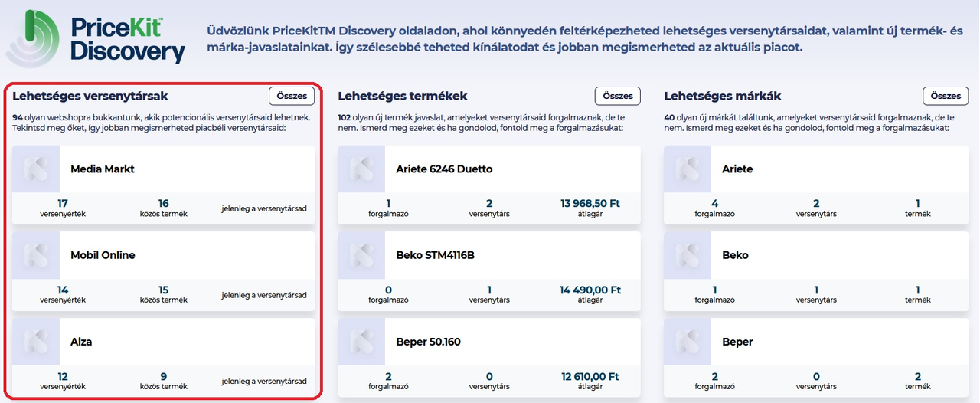Click the Beko brand thumbnail in the Lehetséges márkák column
The width and height of the screenshot is (980, 403).
[688, 255]
